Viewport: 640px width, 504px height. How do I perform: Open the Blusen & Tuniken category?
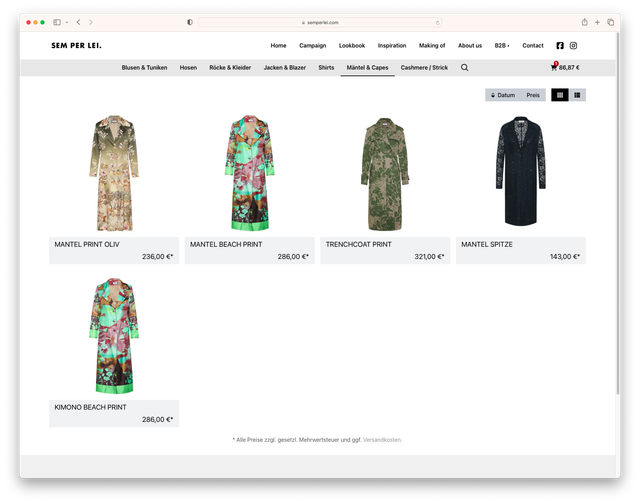[x=144, y=68]
